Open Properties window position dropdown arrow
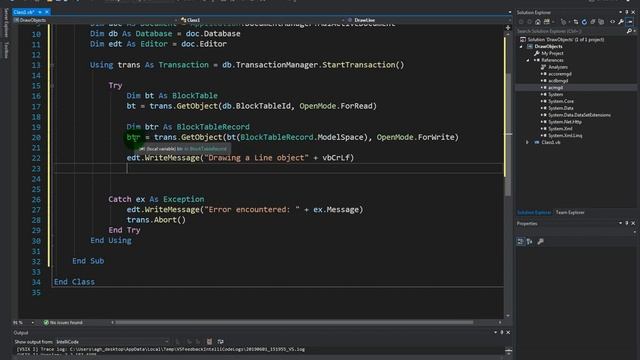The width and height of the screenshot is (640, 360). click(620, 223)
